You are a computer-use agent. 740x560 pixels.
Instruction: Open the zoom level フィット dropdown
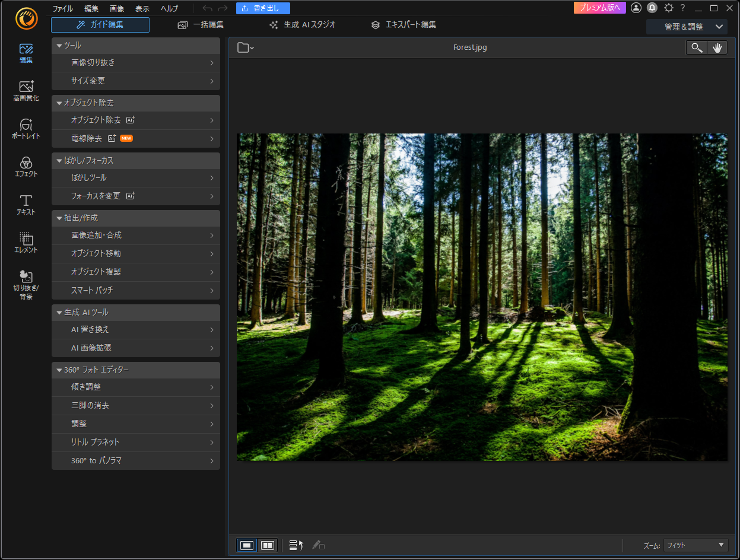[x=695, y=545]
